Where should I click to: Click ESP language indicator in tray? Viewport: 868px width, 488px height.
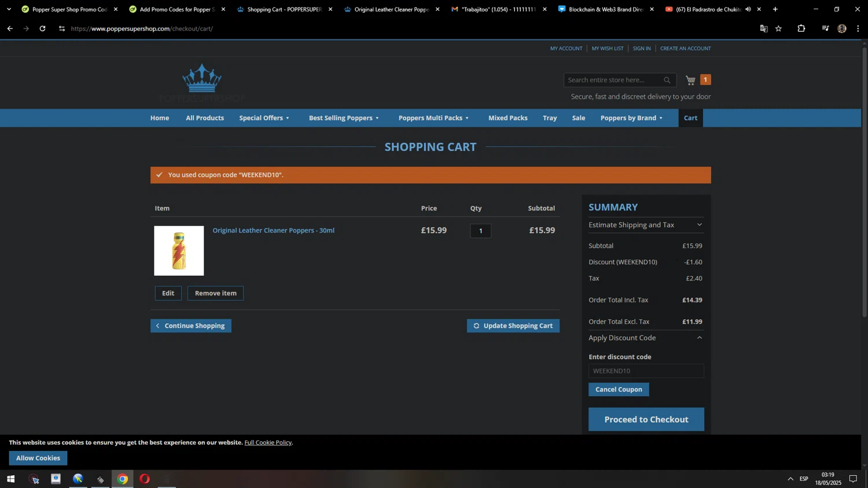coord(804,479)
